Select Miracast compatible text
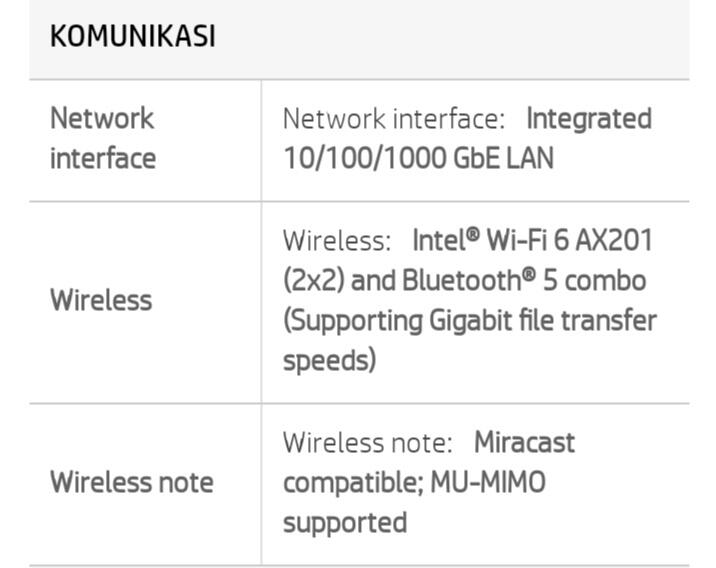Viewport: 716px width, 568px height. tap(429, 462)
